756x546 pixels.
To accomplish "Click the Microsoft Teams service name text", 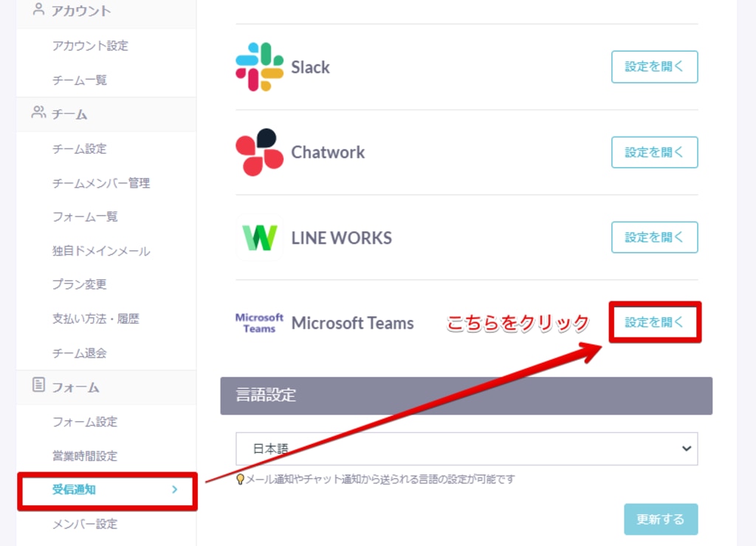I will point(352,323).
